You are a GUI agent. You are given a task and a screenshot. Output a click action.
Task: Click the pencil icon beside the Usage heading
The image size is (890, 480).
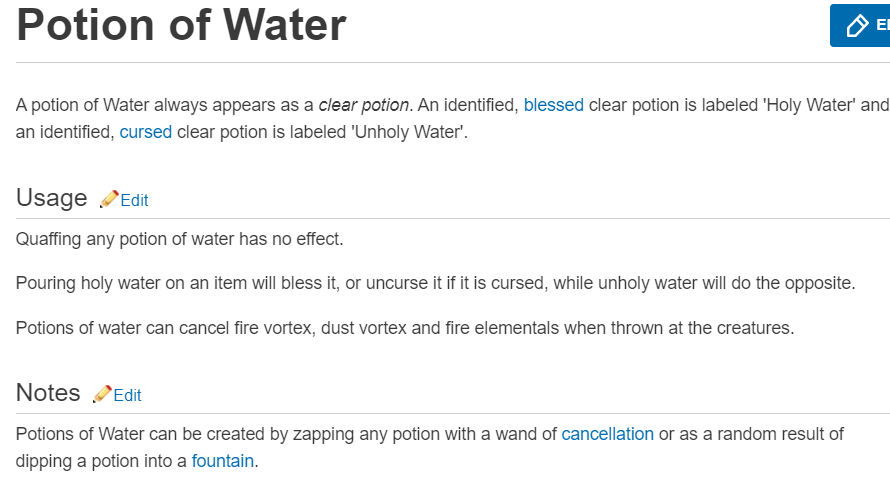point(109,199)
